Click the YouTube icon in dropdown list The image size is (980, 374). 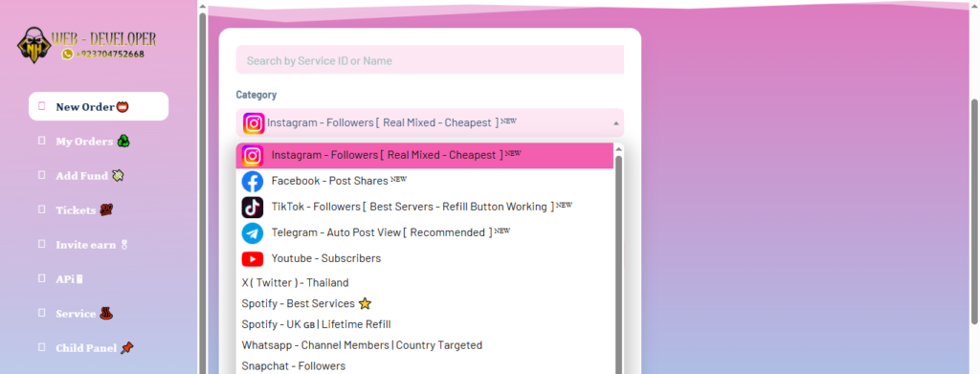[253, 258]
